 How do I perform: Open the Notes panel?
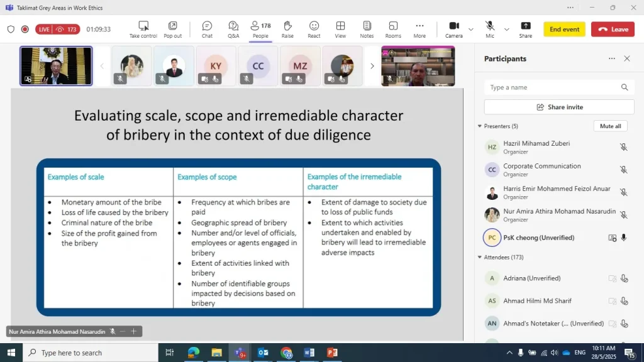click(367, 29)
